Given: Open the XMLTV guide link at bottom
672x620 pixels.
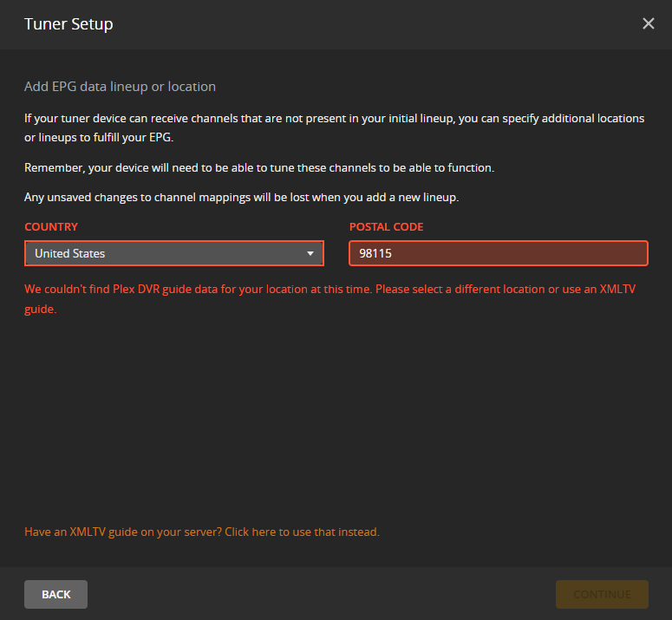Looking at the screenshot, I should (201, 532).
